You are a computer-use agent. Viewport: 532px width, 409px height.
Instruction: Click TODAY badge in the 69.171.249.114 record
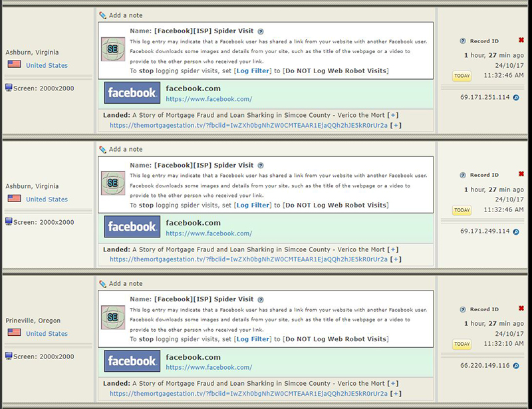tap(462, 210)
